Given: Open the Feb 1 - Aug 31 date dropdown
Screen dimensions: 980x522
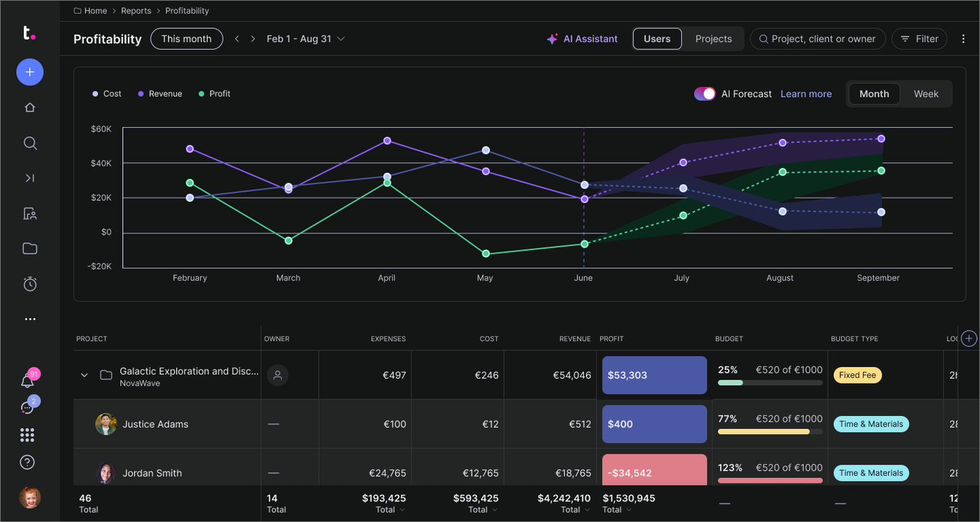Looking at the screenshot, I should [x=306, y=39].
